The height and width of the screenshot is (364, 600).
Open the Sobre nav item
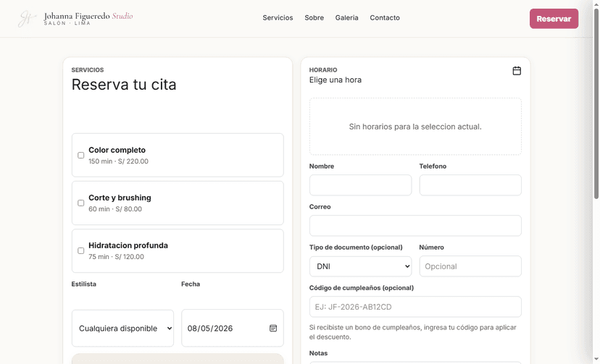[314, 17]
